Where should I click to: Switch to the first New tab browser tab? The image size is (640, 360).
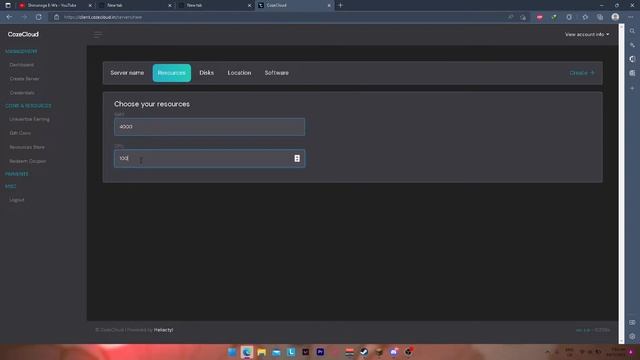coord(135,5)
